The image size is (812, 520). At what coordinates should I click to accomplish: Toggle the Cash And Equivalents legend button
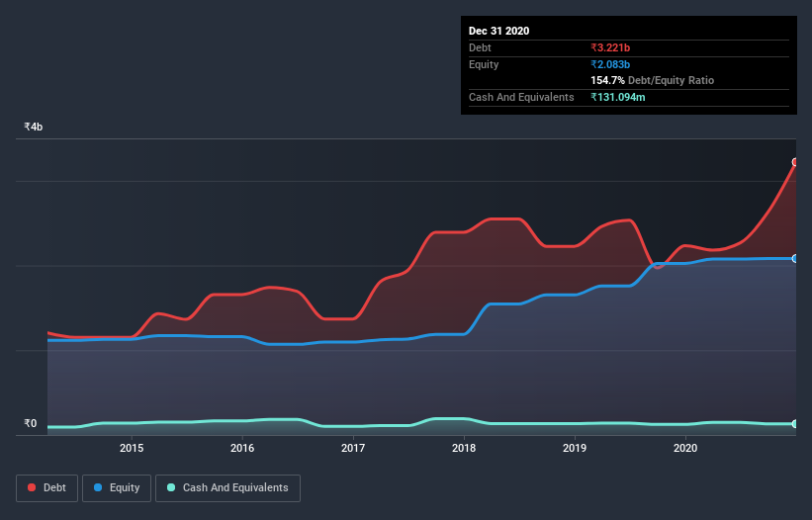pos(227,488)
